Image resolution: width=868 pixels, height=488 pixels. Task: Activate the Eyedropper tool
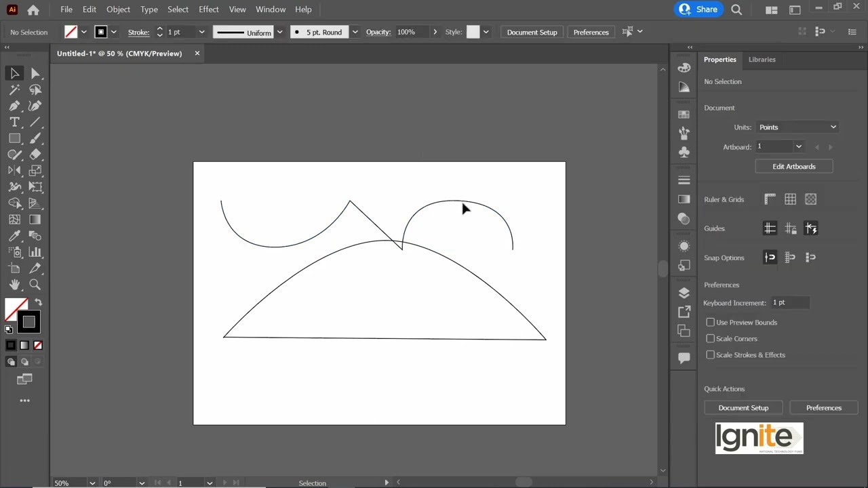click(x=14, y=236)
